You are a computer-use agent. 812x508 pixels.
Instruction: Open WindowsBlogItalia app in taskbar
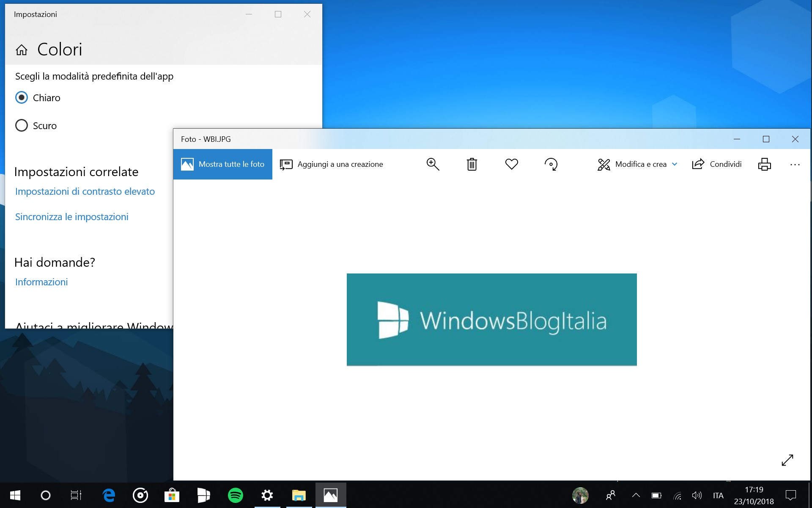[x=203, y=495]
